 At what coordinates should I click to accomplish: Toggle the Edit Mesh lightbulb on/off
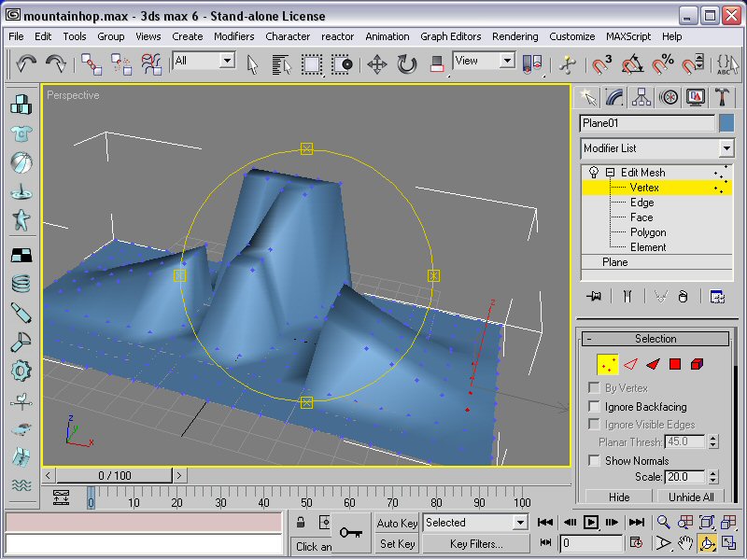pos(594,172)
